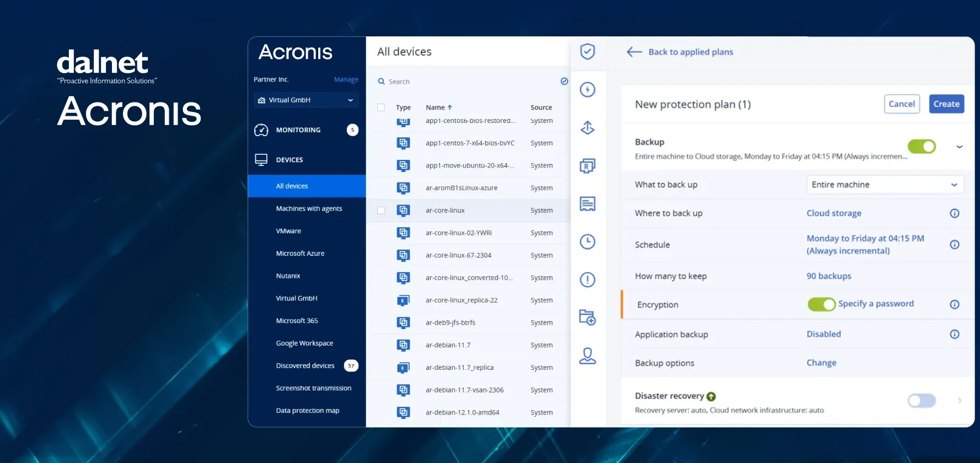The image size is (980, 463).
Task: Click the exclamation alerts icon in toolbar
Action: pyautogui.click(x=587, y=279)
